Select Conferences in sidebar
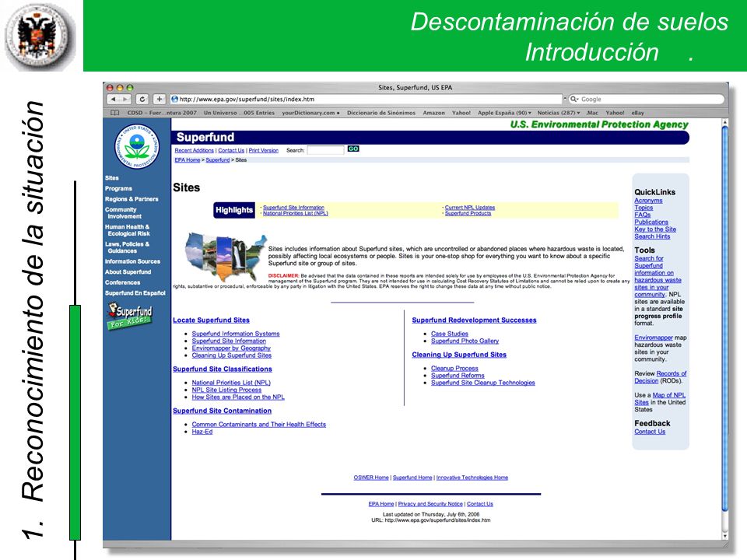Screen dimensions: 747x560 click(122, 282)
